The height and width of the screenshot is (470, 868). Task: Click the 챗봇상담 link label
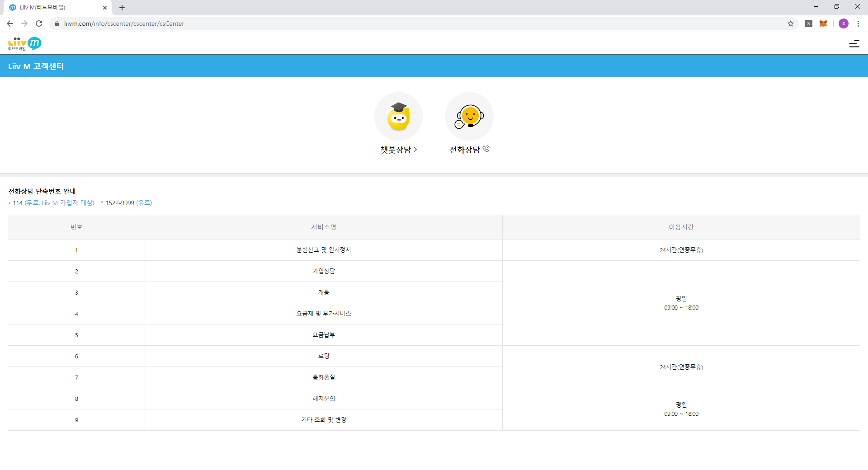(398, 150)
